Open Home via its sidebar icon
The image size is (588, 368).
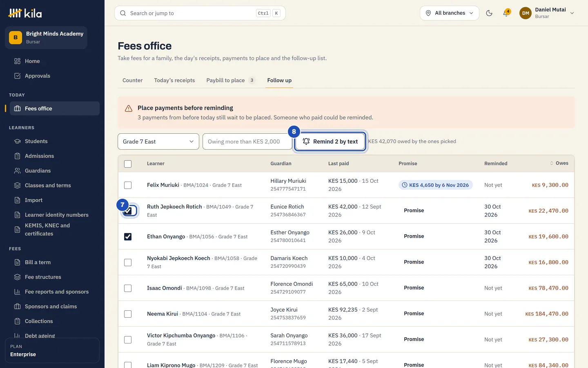click(17, 61)
